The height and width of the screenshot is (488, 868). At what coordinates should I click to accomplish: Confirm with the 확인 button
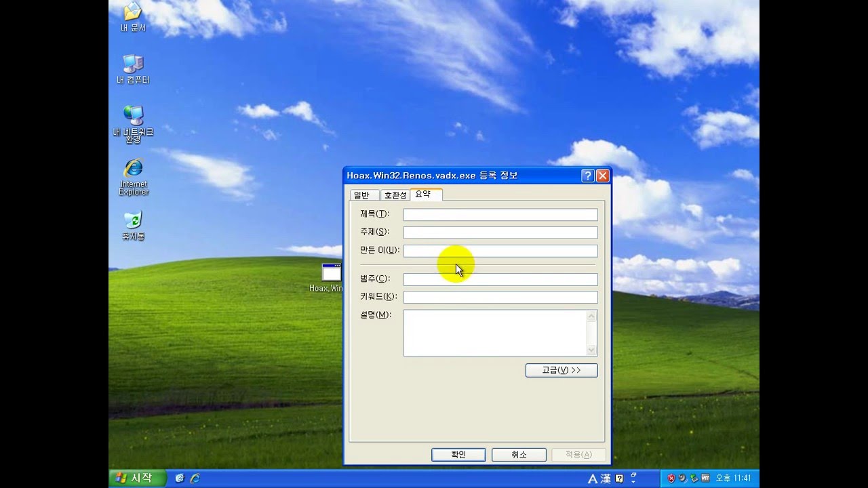click(x=458, y=455)
